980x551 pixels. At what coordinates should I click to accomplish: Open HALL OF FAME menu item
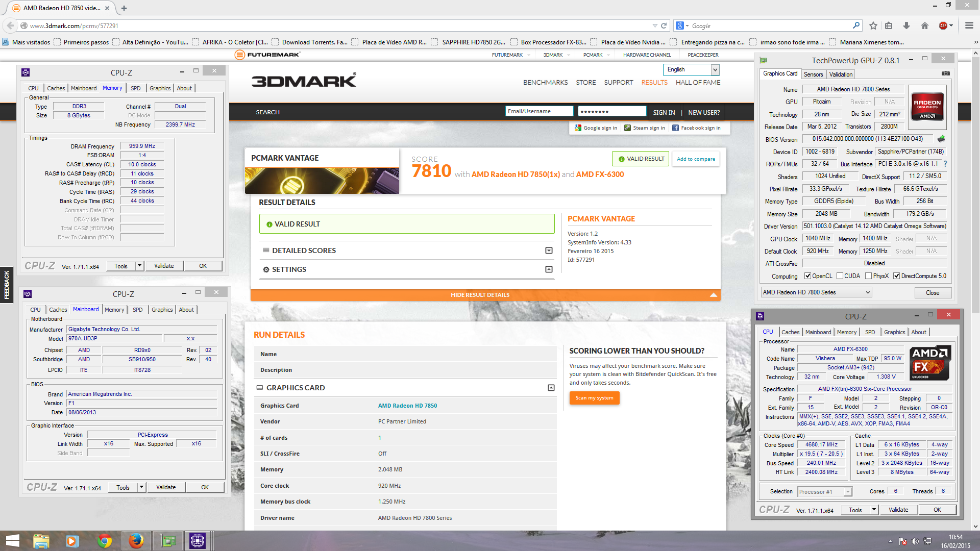pos(698,83)
